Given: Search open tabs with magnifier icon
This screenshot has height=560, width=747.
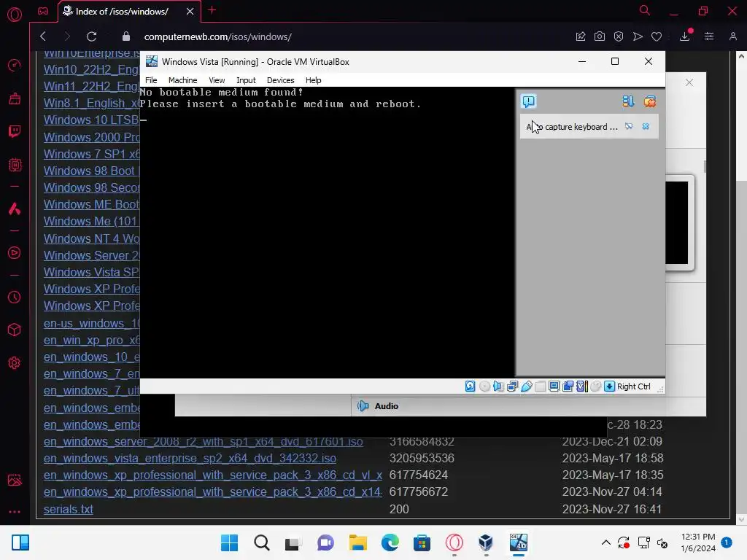Looking at the screenshot, I should click(645, 10).
